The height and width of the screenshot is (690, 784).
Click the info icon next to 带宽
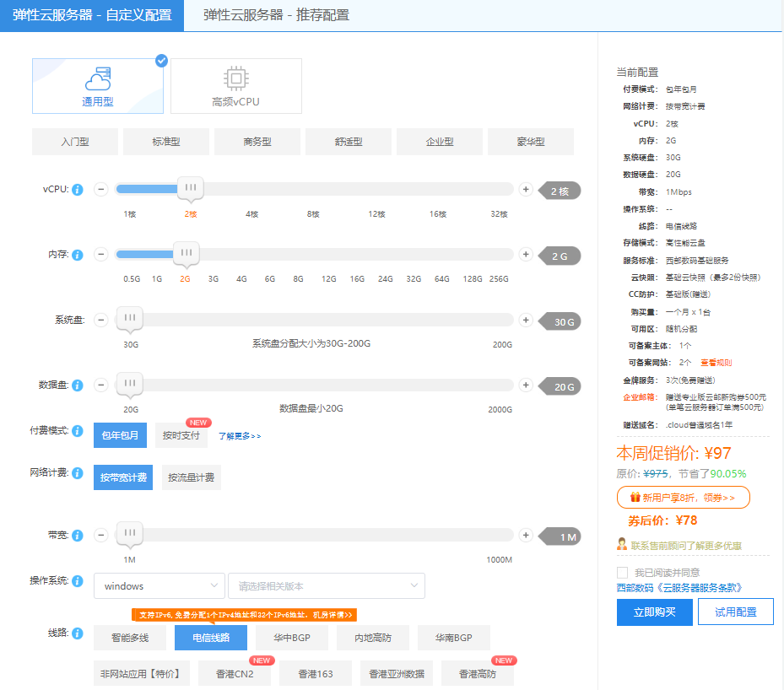click(x=78, y=536)
